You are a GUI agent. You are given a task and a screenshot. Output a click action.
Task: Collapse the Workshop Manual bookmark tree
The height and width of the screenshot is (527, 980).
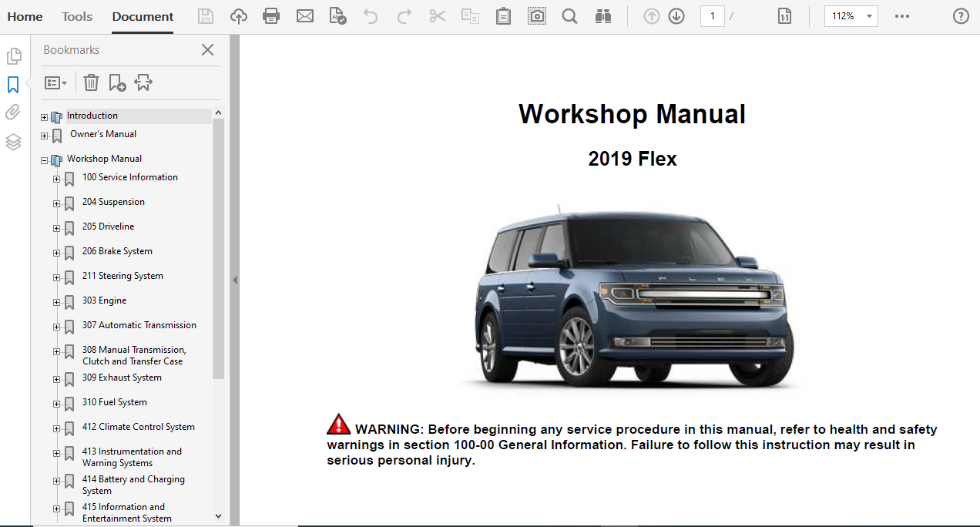click(45, 160)
